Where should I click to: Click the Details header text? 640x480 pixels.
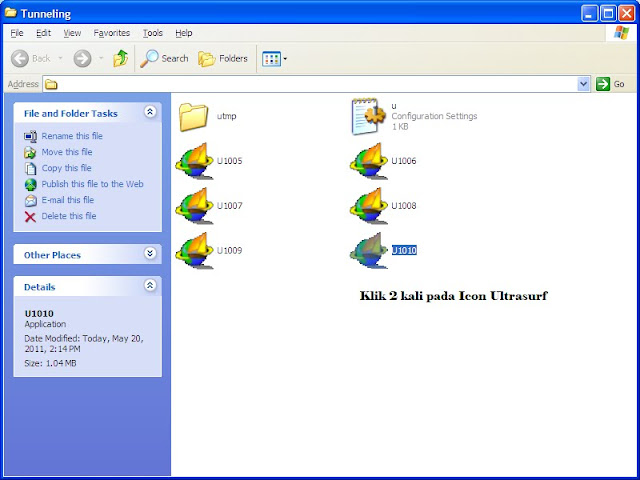click(x=40, y=287)
